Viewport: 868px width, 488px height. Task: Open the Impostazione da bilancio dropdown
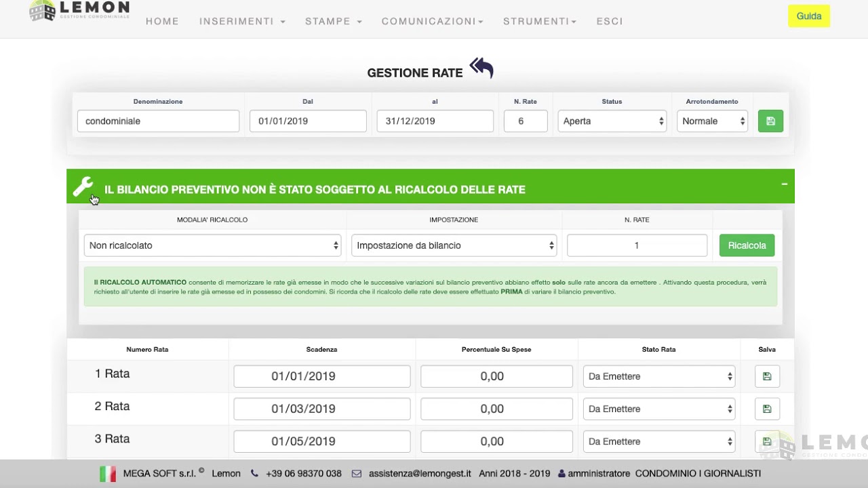tap(454, 245)
